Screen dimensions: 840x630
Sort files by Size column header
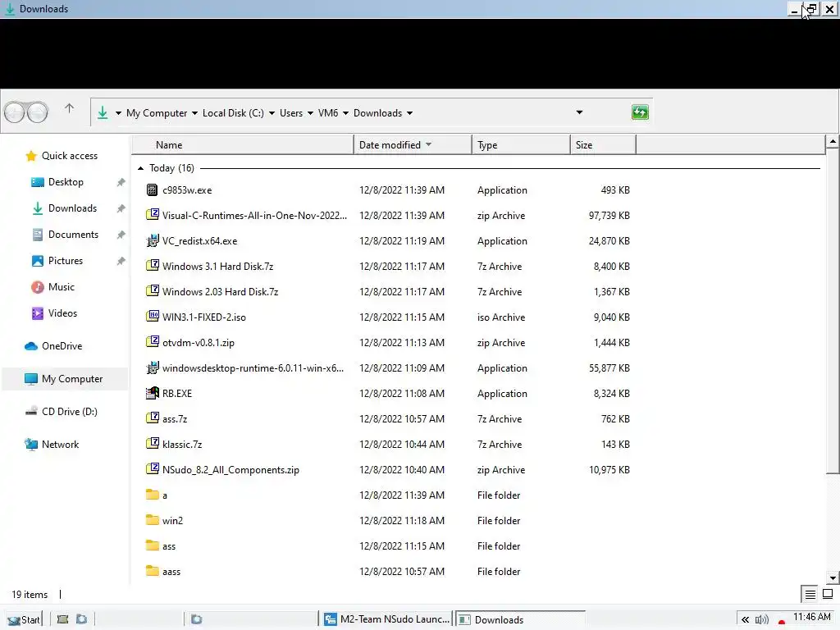(x=603, y=144)
